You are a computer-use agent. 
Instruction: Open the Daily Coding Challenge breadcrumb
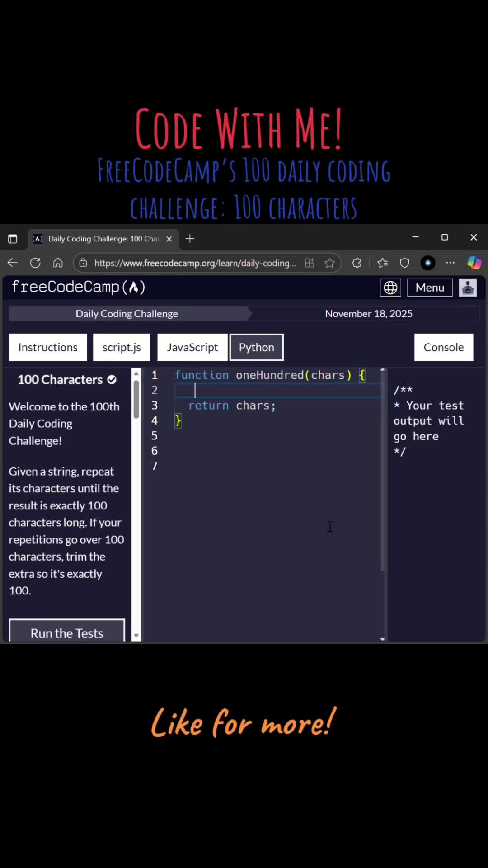tap(127, 314)
